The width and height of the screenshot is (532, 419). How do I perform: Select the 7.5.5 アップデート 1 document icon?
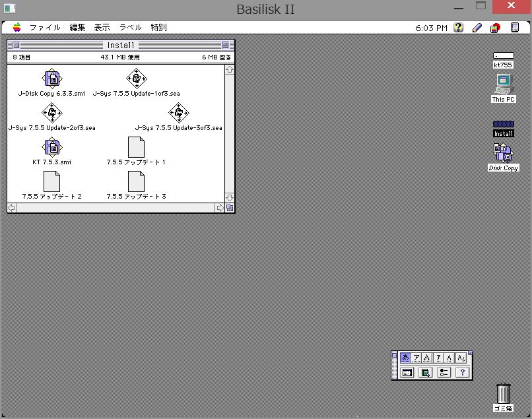pos(136,147)
